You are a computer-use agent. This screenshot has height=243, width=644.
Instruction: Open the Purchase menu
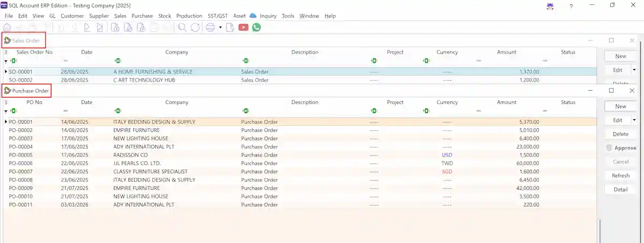point(142,16)
